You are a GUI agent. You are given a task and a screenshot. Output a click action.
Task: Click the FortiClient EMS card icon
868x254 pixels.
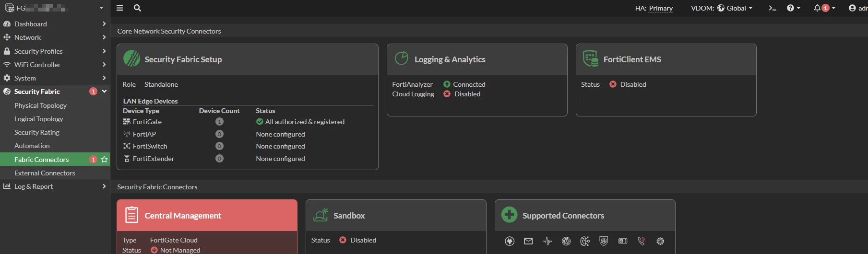point(590,59)
